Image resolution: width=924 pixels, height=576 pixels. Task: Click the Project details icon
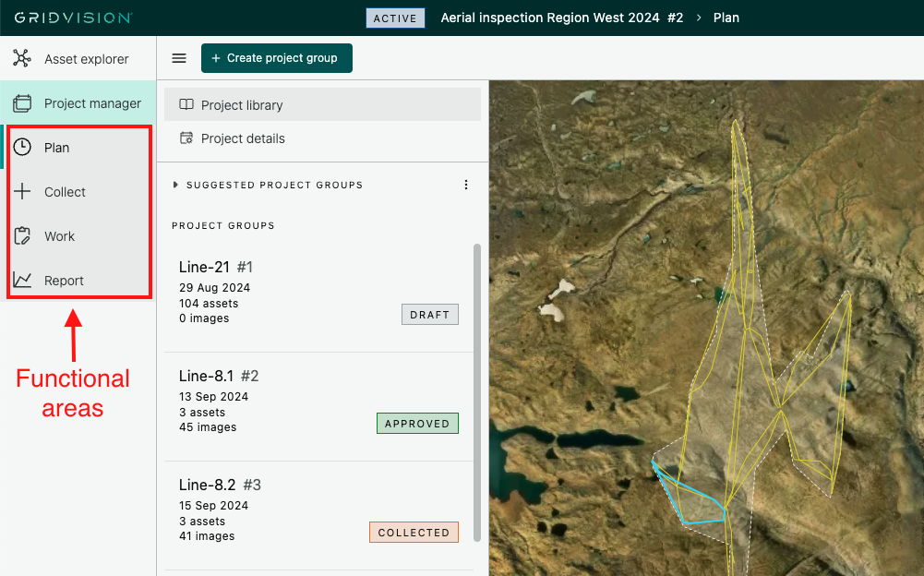(186, 138)
